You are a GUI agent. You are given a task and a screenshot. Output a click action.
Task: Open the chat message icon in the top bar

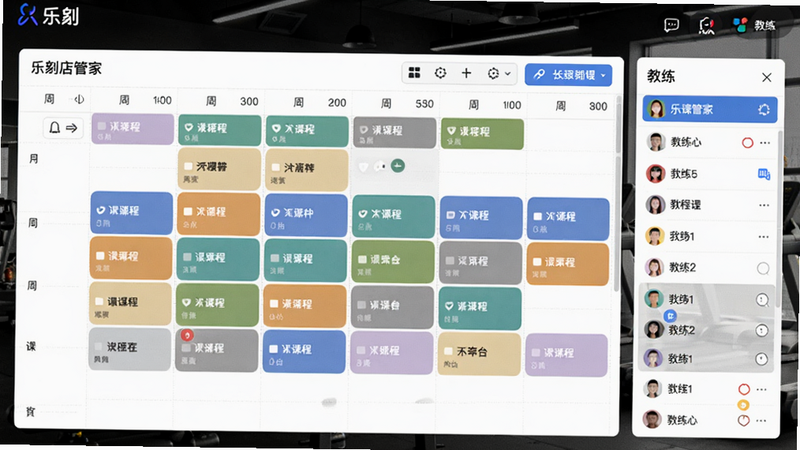pyautogui.click(x=671, y=24)
